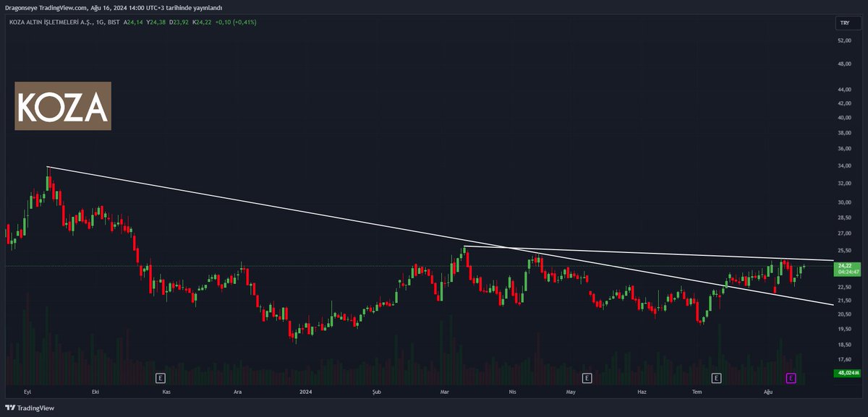Click the Dragonseye TradingView.com publication header

pyautogui.click(x=113, y=7)
